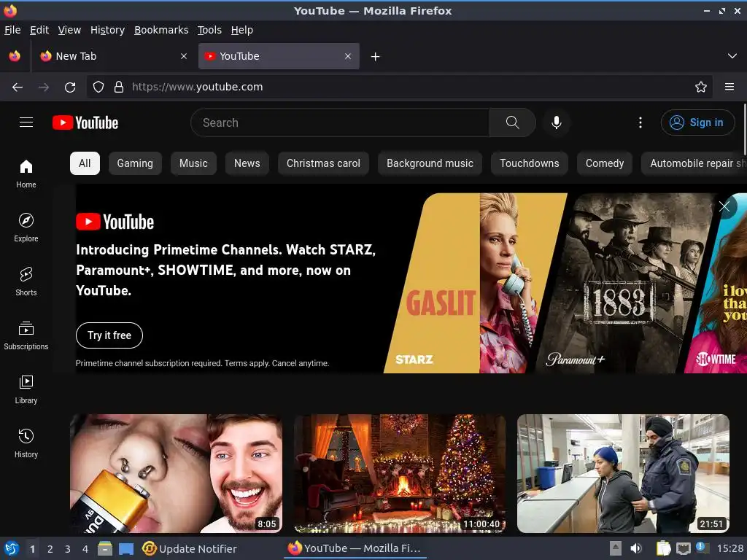The image size is (747, 560).
Task: Open the Bookmarks menu
Action: [x=161, y=30]
